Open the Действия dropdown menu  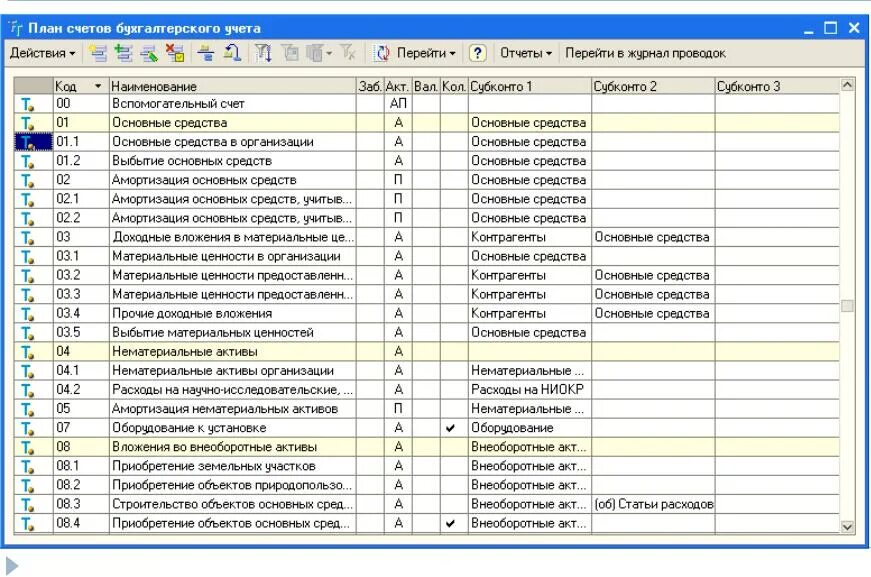click(42, 53)
